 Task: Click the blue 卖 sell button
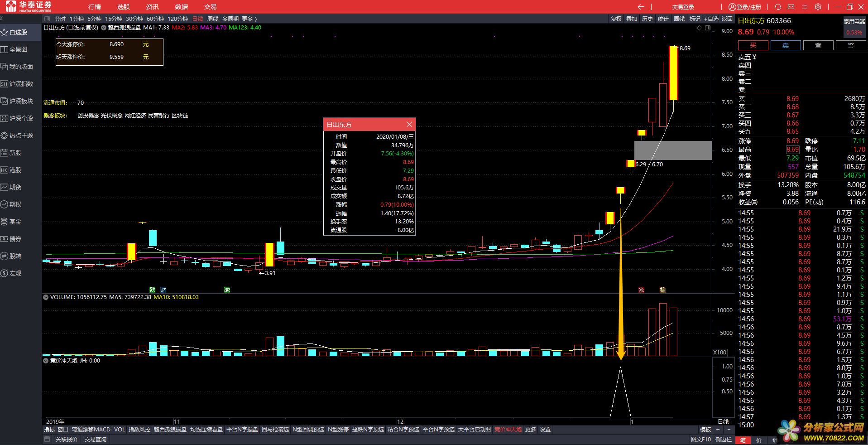(x=786, y=45)
